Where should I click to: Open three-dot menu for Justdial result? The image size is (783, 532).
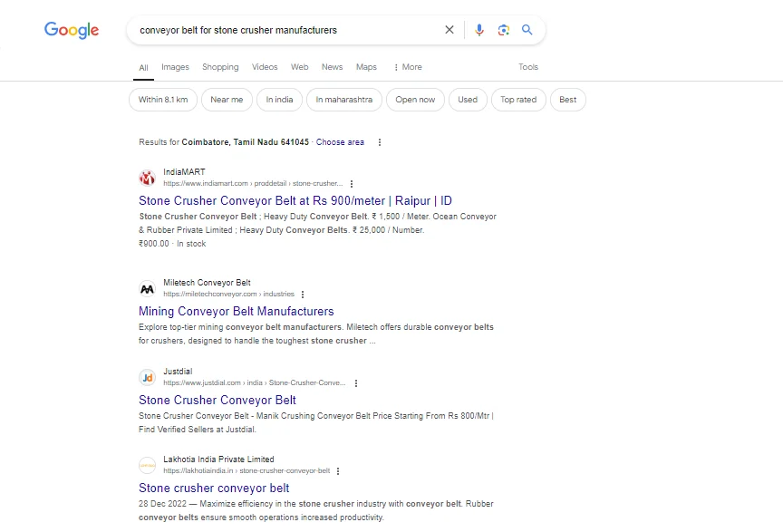click(x=356, y=383)
